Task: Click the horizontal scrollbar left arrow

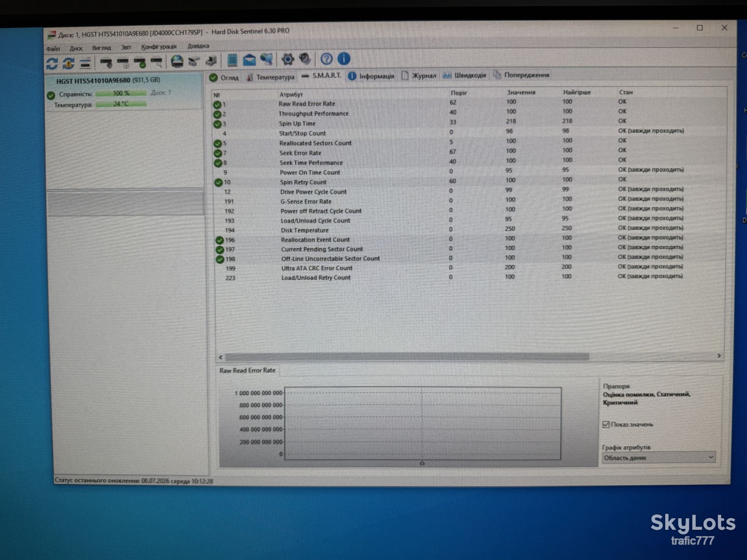Action: (221, 357)
